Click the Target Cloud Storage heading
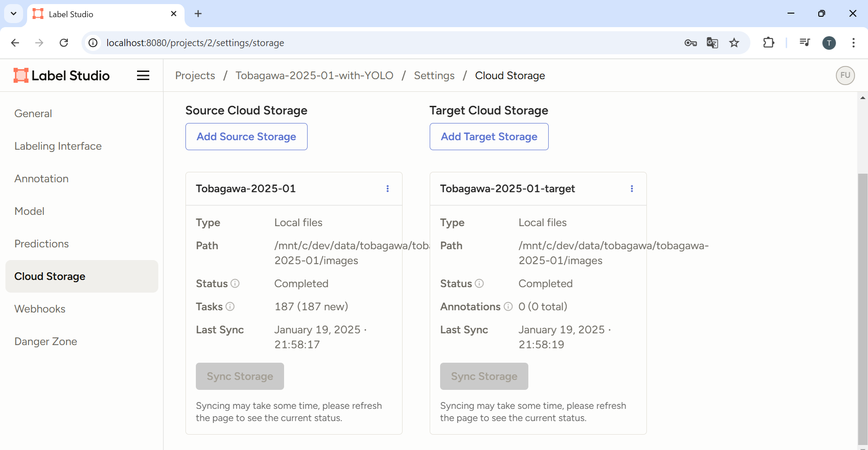Viewport: 868px width, 450px height. click(x=489, y=110)
